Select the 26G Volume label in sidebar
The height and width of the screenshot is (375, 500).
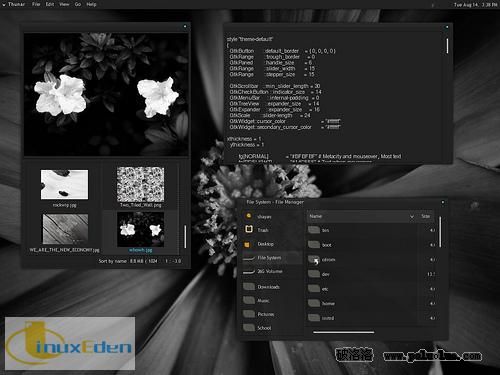pyautogui.click(x=270, y=271)
